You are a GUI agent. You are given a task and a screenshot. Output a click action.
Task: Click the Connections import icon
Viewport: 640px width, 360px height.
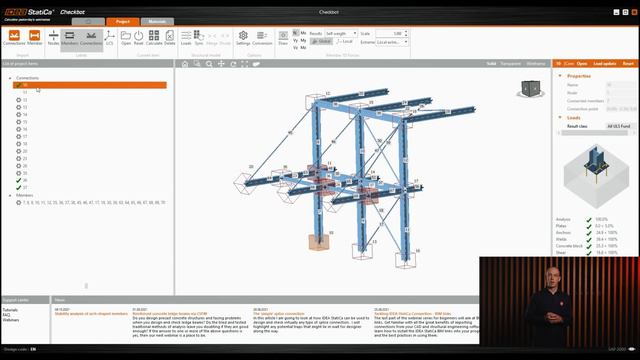[x=14, y=38]
